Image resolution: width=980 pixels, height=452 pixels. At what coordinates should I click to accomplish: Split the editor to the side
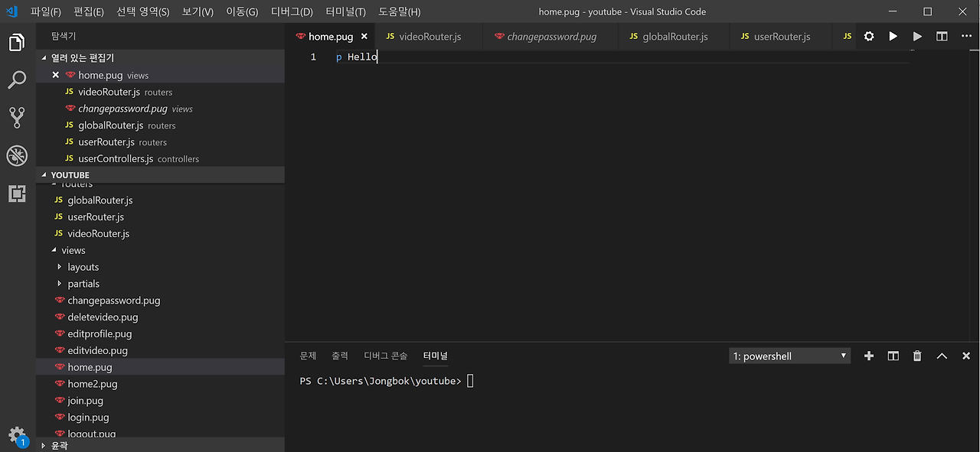click(942, 36)
